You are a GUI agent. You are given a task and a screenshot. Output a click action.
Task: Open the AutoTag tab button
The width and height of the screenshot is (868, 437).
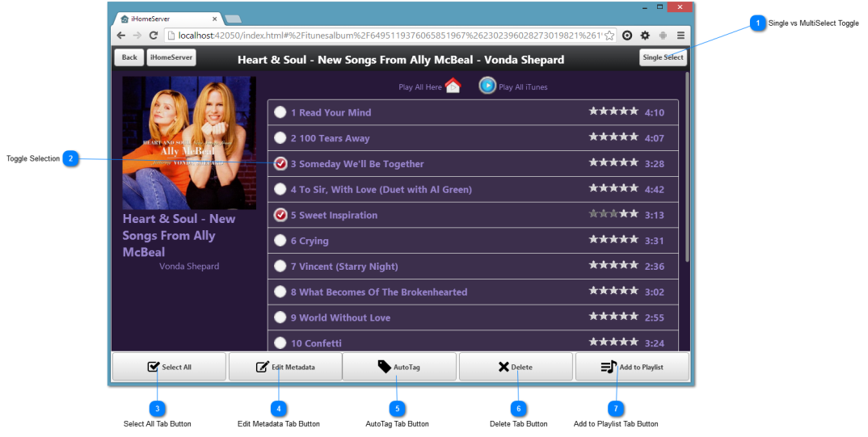coord(399,367)
